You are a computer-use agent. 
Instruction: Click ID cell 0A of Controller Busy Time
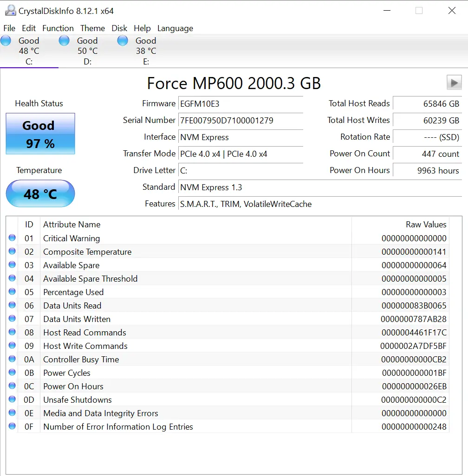click(29, 360)
